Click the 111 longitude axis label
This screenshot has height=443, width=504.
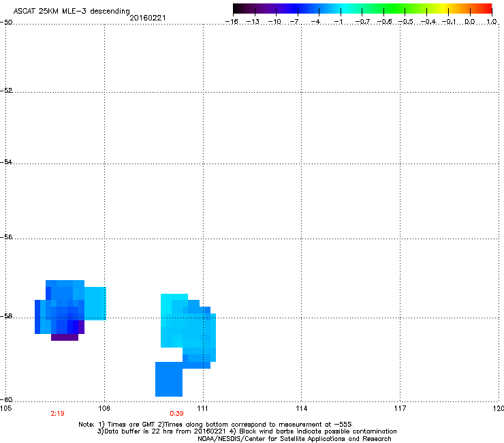click(x=202, y=408)
